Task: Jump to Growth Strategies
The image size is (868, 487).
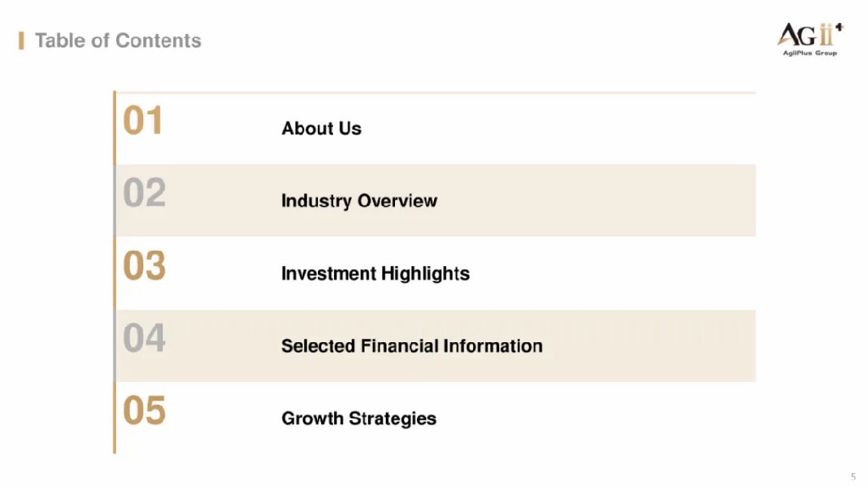Action: (359, 418)
